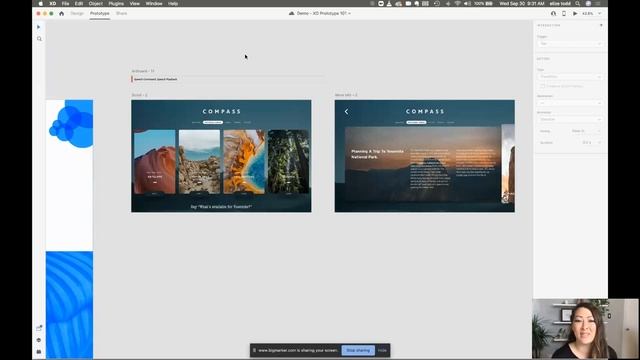
Task: Open the Action Type dropdown
Action: [570, 77]
